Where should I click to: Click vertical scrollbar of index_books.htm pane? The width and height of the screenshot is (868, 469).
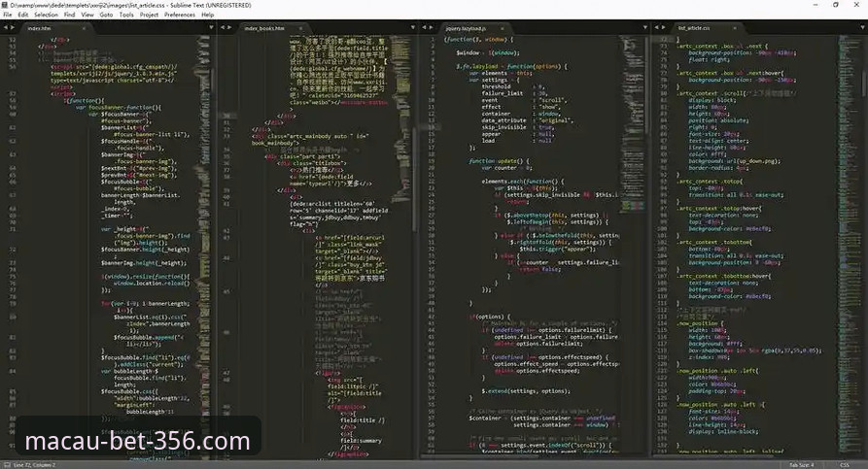pos(415,180)
